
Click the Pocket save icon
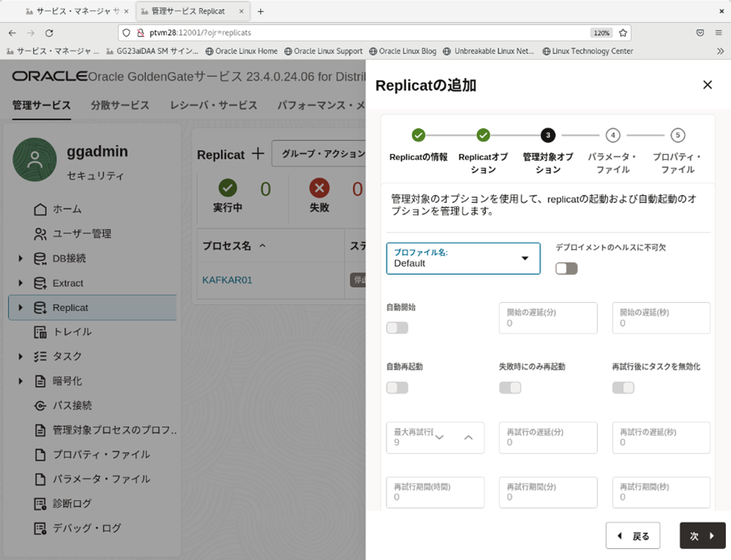700,33
